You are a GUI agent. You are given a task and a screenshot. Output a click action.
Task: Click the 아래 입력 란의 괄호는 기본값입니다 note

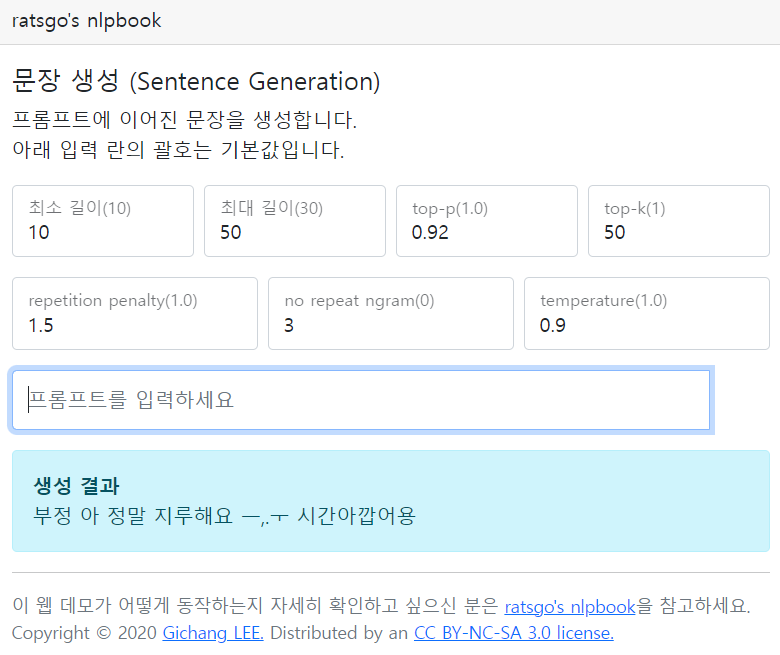click(x=178, y=150)
